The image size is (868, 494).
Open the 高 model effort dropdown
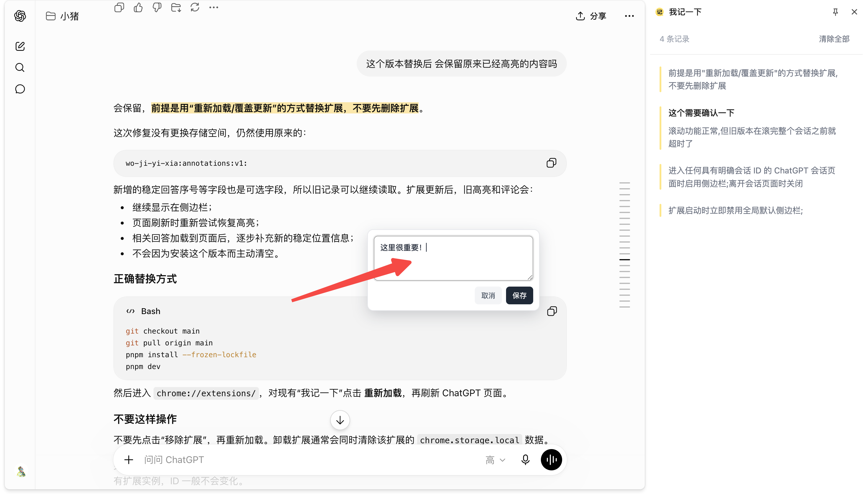pos(495,460)
